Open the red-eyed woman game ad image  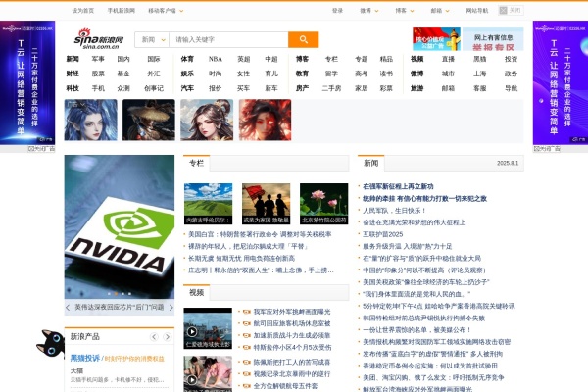(266, 120)
